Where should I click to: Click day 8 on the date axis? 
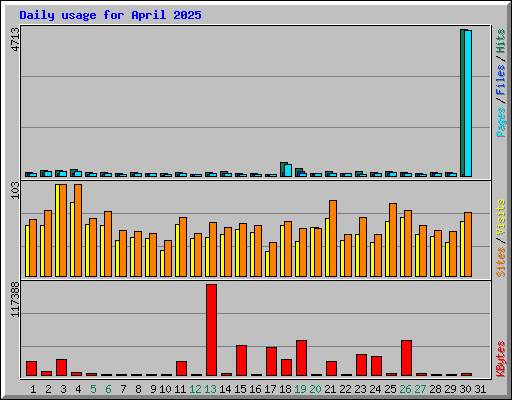click(138, 389)
